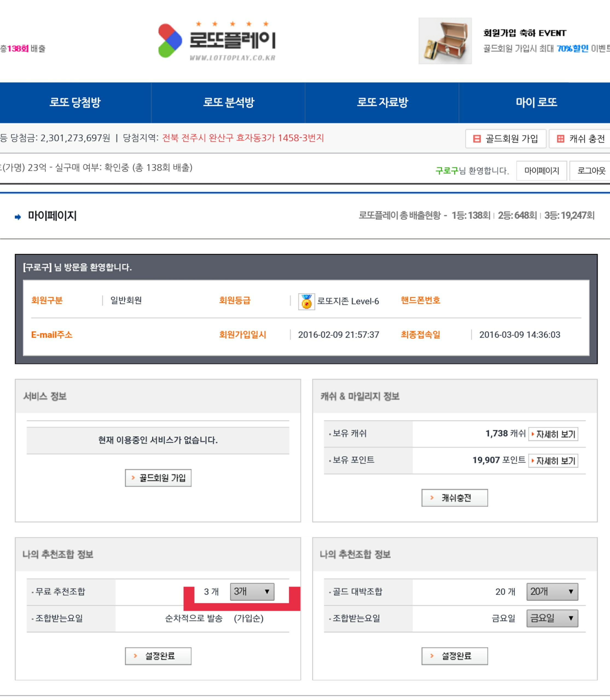Screen dimensions: 610x700
Task: Open the 로또 당첨방 menu
Action: point(75,102)
